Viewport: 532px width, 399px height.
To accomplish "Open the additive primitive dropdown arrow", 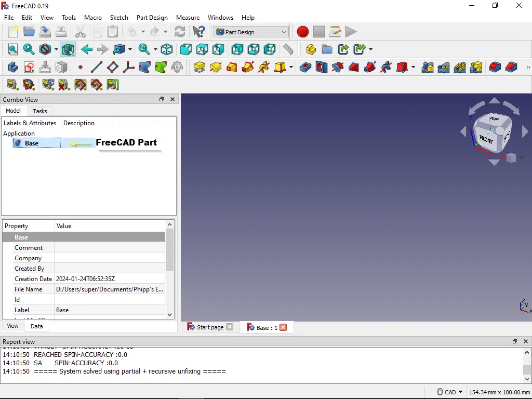I will (x=291, y=67).
